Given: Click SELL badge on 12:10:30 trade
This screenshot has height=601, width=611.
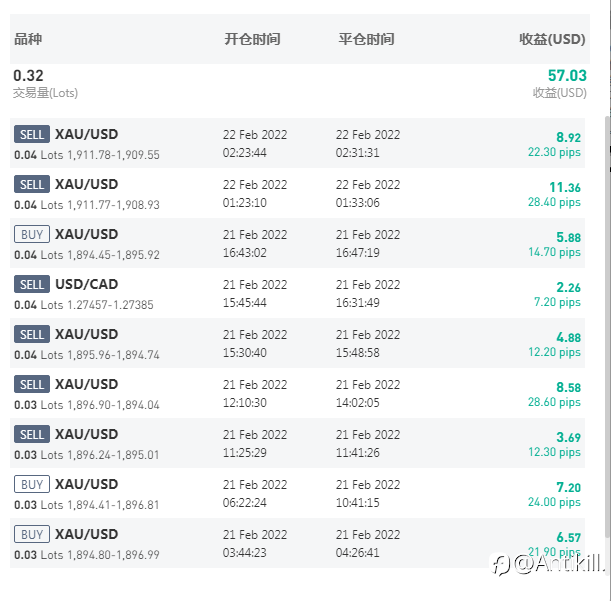Looking at the screenshot, I should [32, 384].
